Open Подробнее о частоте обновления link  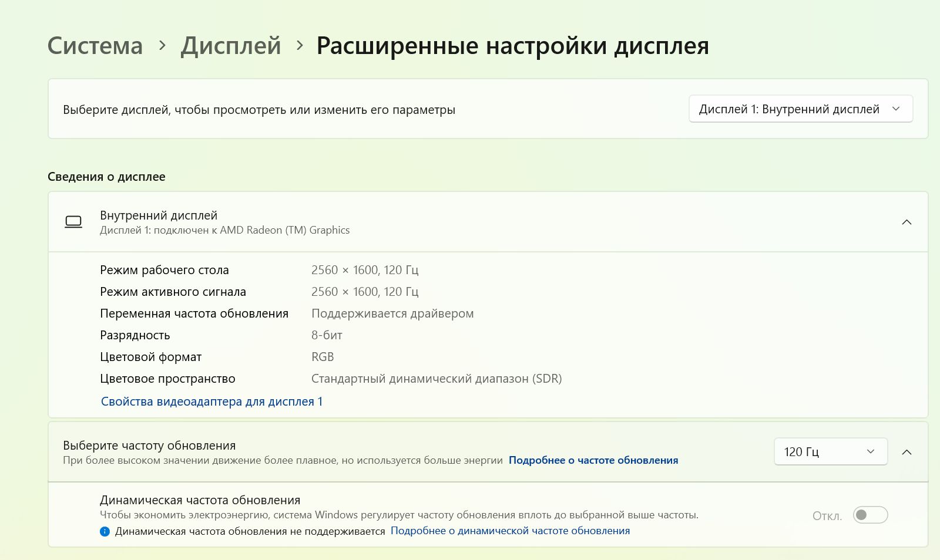click(593, 460)
